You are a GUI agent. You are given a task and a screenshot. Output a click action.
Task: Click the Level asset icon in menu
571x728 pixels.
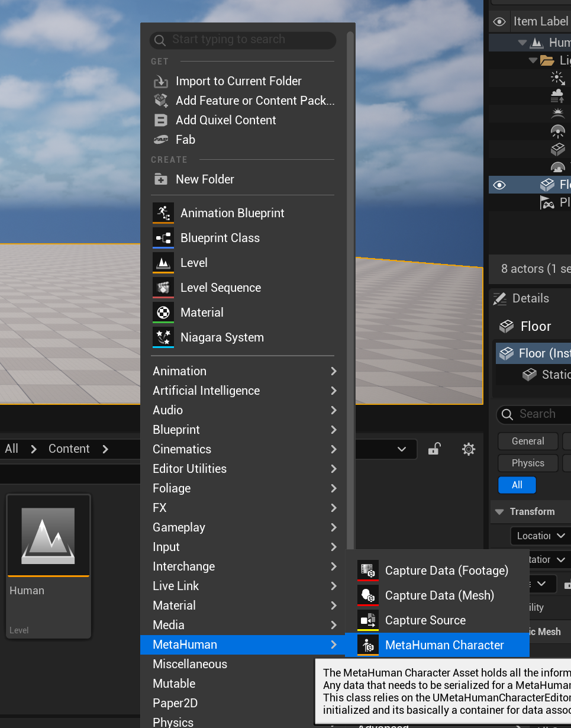pos(163,263)
